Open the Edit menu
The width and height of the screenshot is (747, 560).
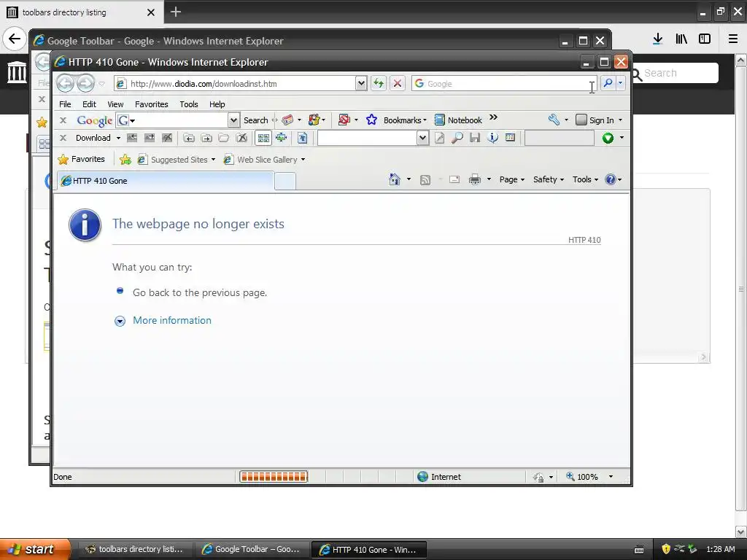[89, 104]
